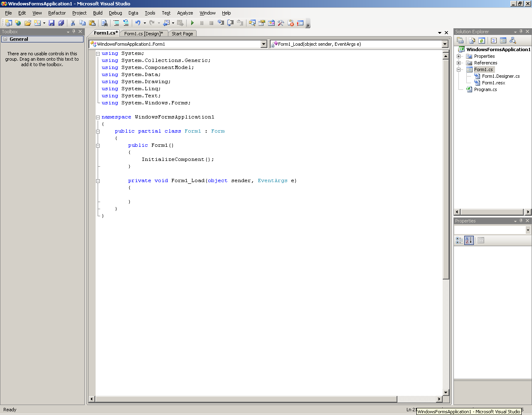
Task: Collapse the using directives block
Action: tap(98, 54)
